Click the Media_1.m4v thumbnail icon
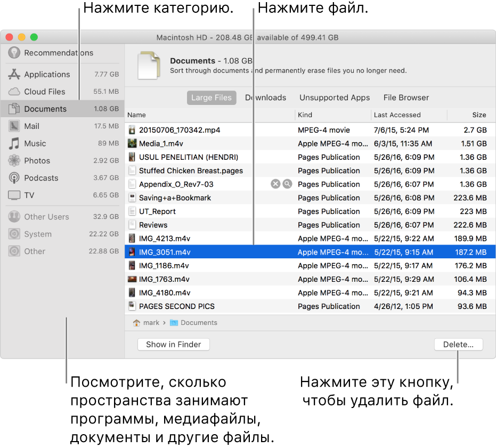 pyautogui.click(x=132, y=143)
